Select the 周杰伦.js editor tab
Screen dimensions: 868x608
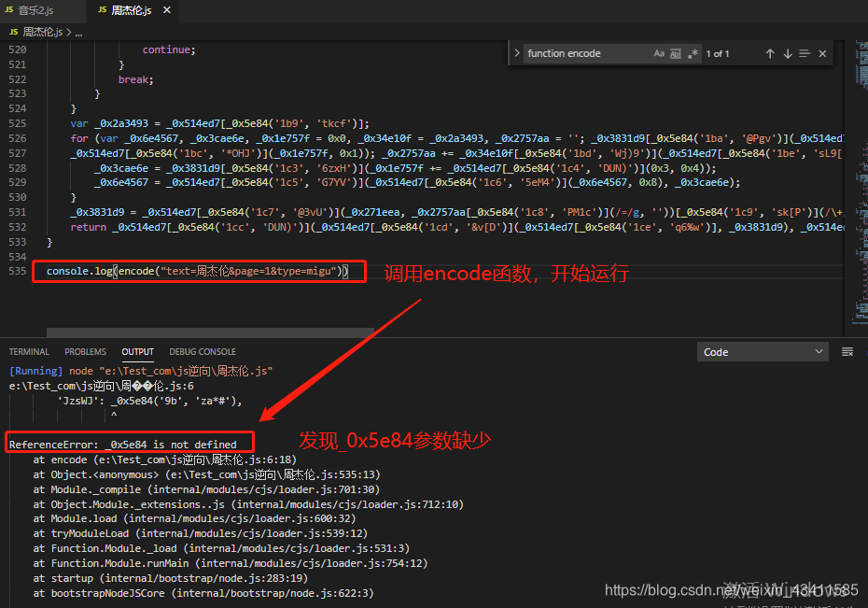tap(132, 10)
